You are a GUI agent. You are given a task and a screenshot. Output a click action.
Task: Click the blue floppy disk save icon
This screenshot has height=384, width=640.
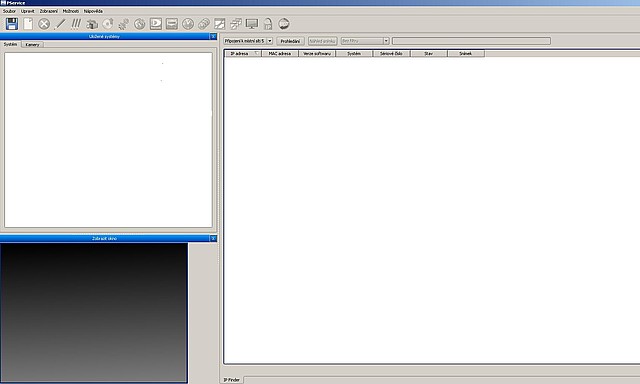click(12, 24)
